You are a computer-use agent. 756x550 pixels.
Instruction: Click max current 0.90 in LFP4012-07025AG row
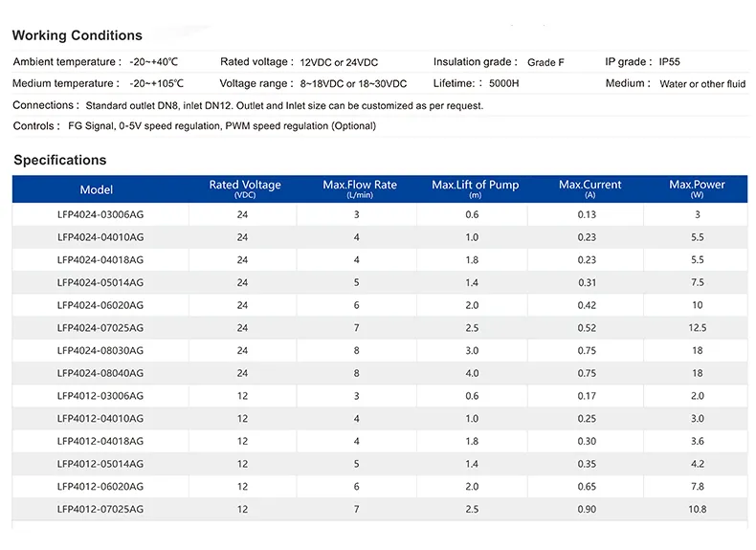(x=587, y=509)
